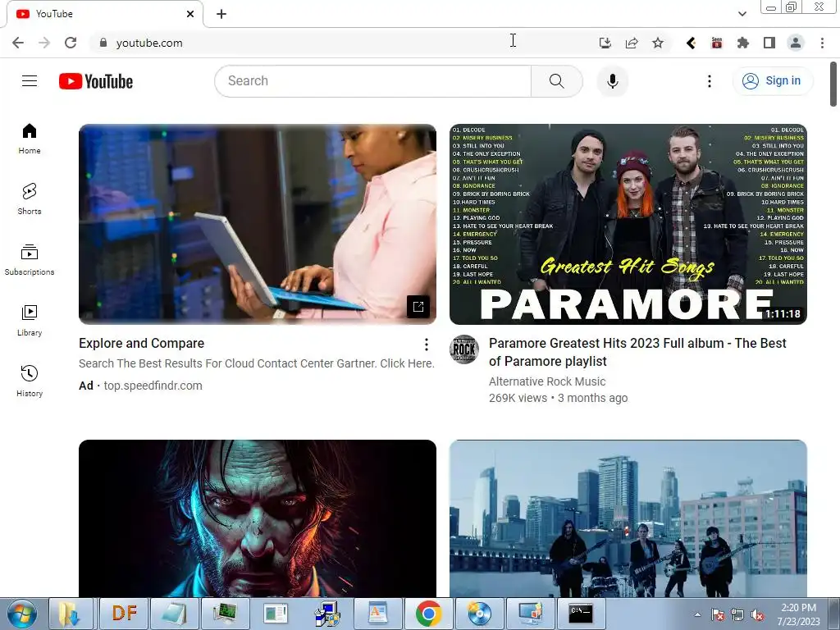Screen dimensions: 840x630
Task: Click the flag notification tray icon
Action: point(717,615)
